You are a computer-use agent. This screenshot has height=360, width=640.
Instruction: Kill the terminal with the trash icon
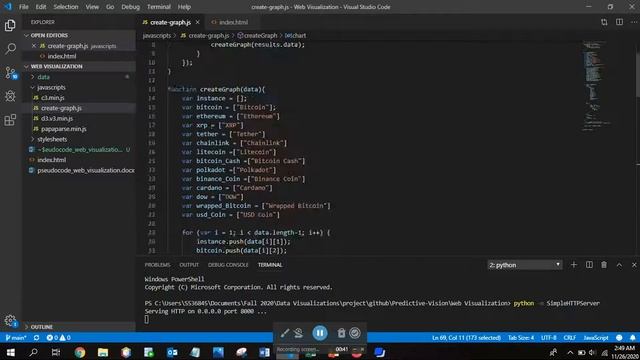click(x=604, y=265)
